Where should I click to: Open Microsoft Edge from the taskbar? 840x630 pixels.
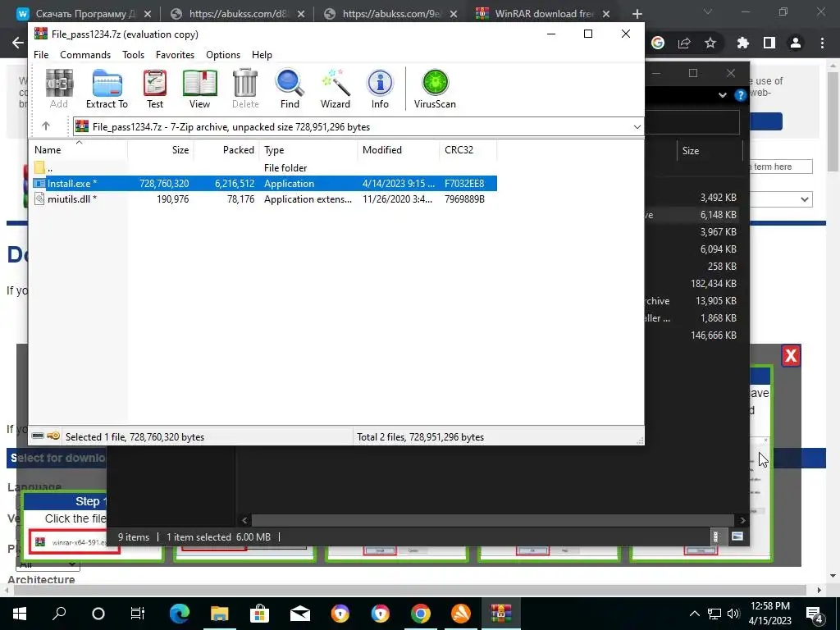[180, 614]
